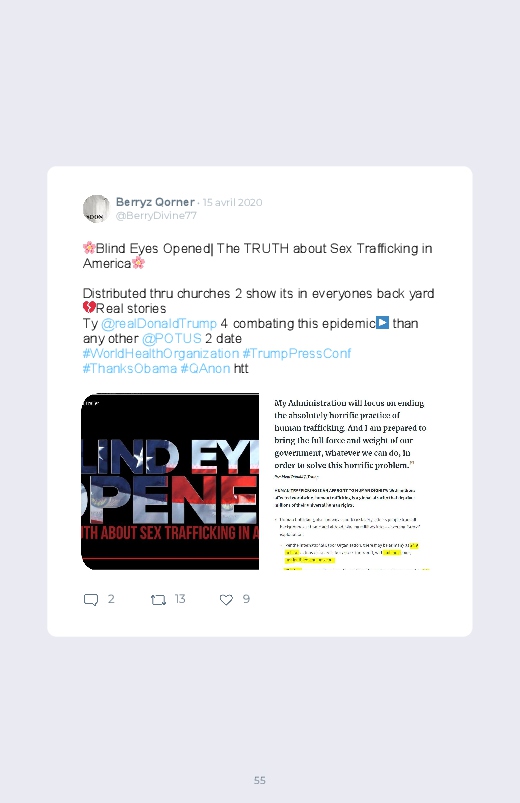Click the blue play arrow emoji
This screenshot has height=803, width=520.
coord(383,323)
